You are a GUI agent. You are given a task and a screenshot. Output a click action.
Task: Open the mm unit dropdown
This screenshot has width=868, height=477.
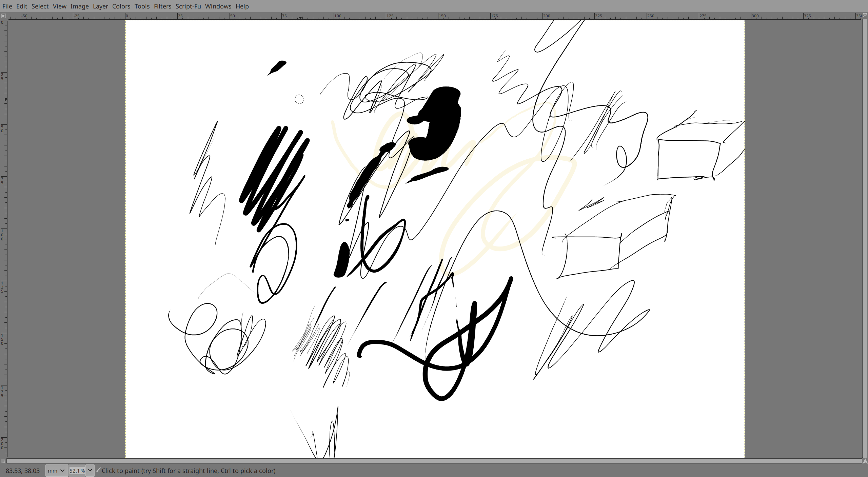click(x=56, y=471)
